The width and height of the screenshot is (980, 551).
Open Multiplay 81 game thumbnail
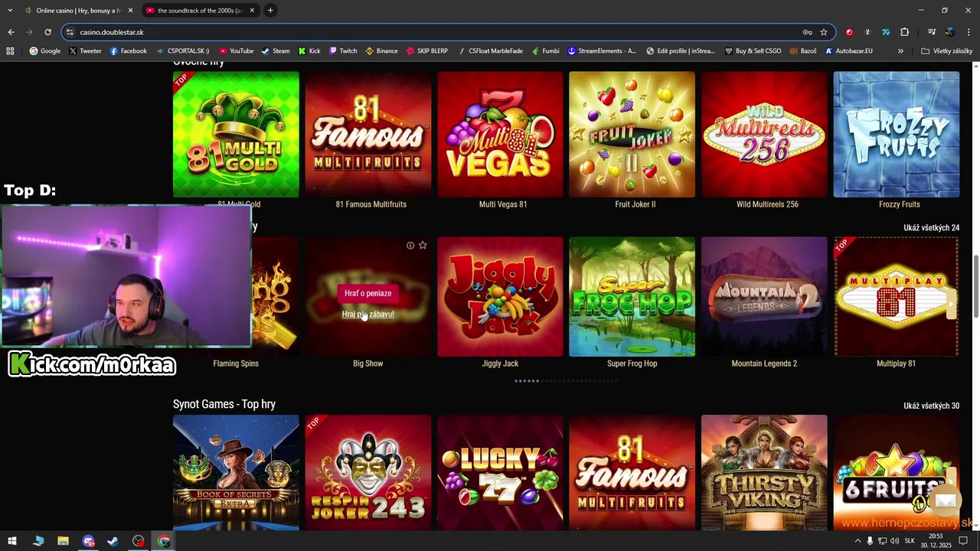(896, 297)
